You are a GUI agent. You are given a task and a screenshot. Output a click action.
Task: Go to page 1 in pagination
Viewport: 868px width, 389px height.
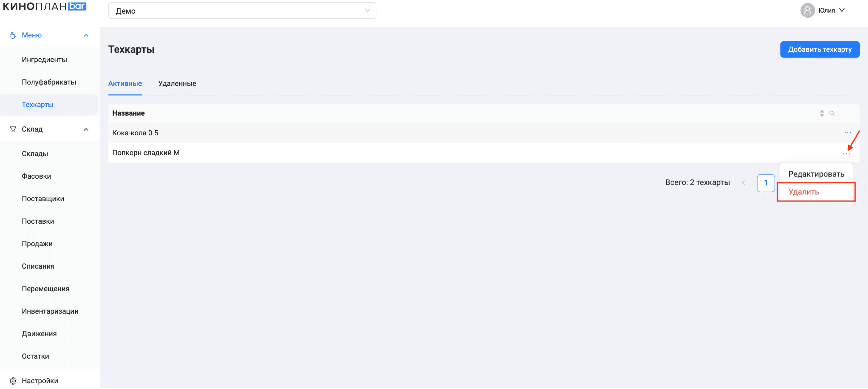click(x=766, y=183)
